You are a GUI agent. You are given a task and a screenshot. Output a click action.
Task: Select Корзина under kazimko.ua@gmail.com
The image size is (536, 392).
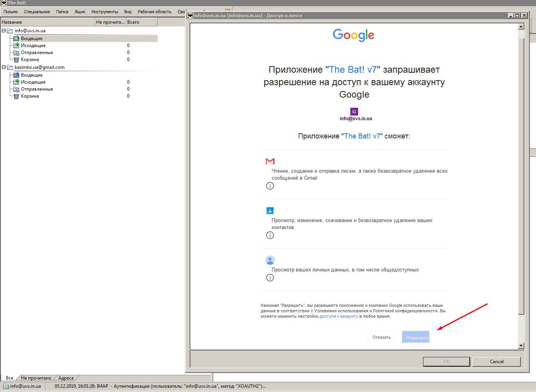pos(30,96)
